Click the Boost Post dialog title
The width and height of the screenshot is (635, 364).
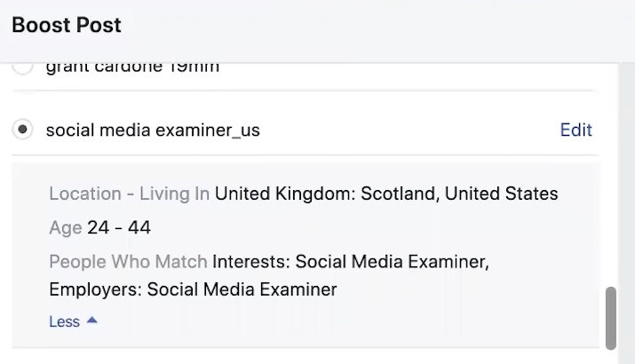click(67, 25)
